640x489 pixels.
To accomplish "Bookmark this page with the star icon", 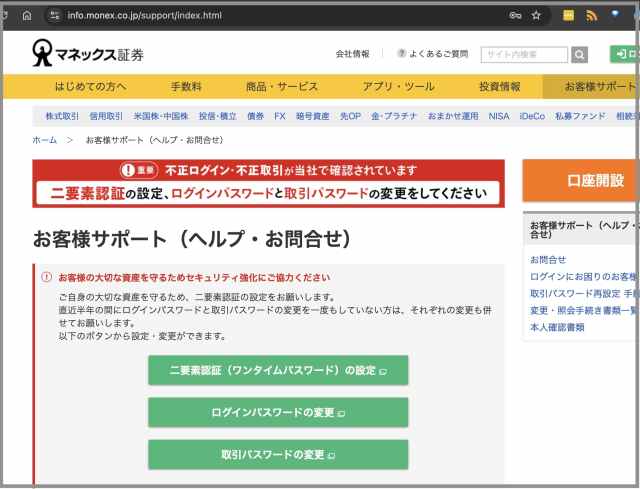I will tap(536, 16).
